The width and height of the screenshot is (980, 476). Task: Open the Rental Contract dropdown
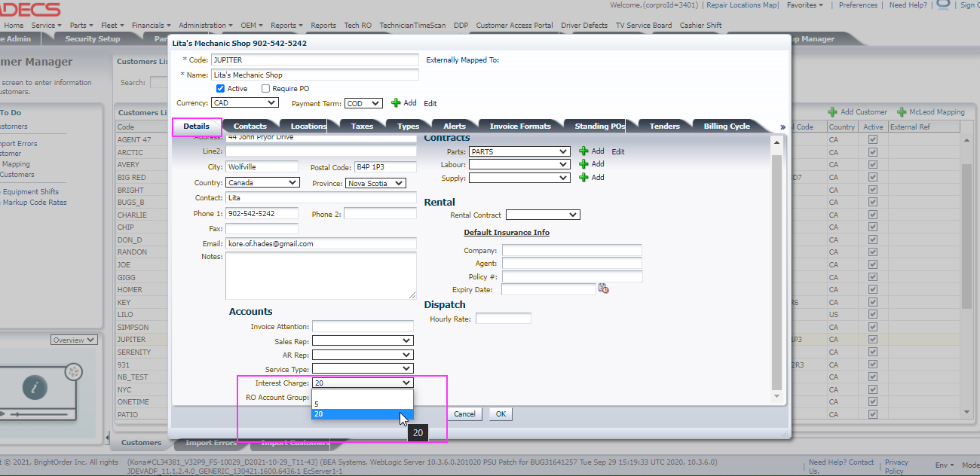click(543, 215)
